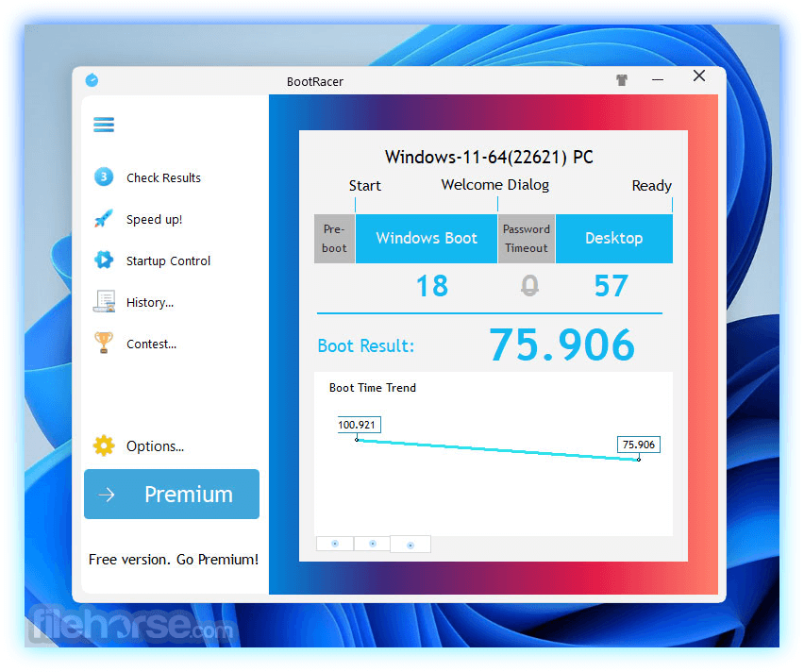Select the first chart view tab

[x=335, y=544]
